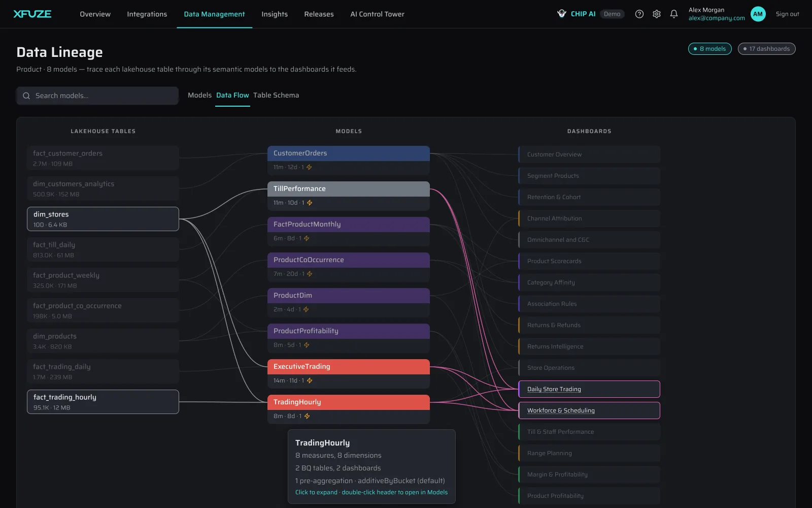Open settings gear icon in header
Viewport: 812px width, 508px height.
point(657,14)
